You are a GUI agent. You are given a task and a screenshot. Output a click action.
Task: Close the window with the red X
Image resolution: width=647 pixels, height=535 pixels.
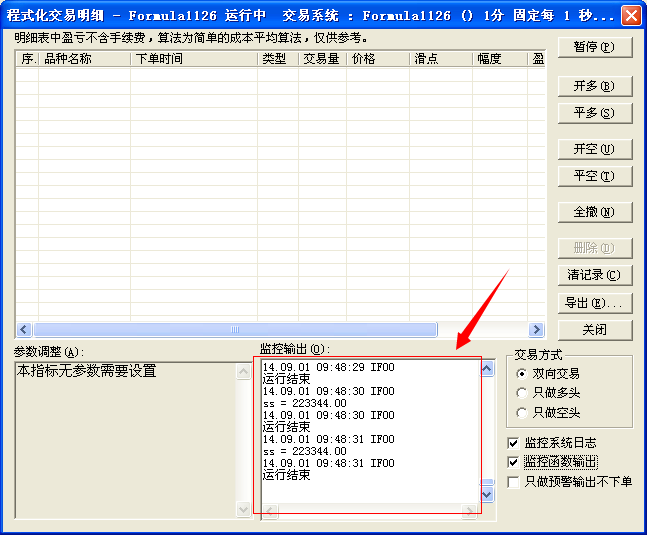click(x=631, y=15)
